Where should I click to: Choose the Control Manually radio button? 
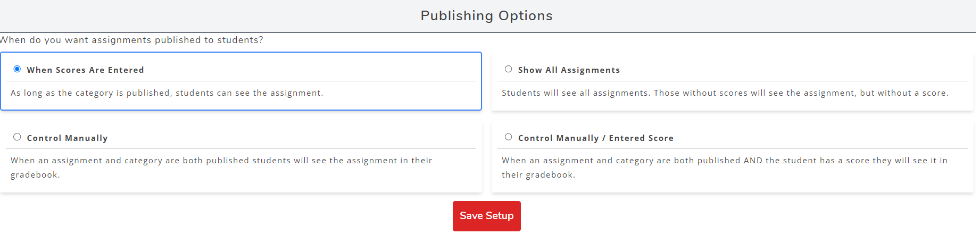(x=17, y=137)
